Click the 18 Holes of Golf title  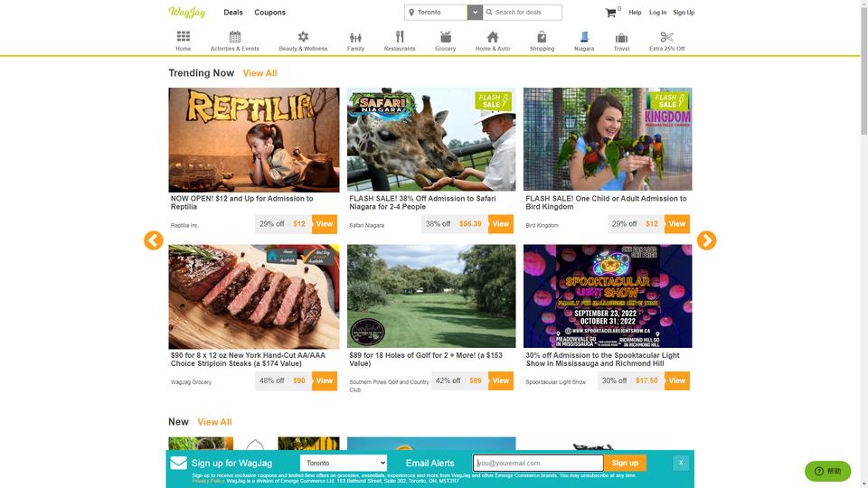click(426, 360)
